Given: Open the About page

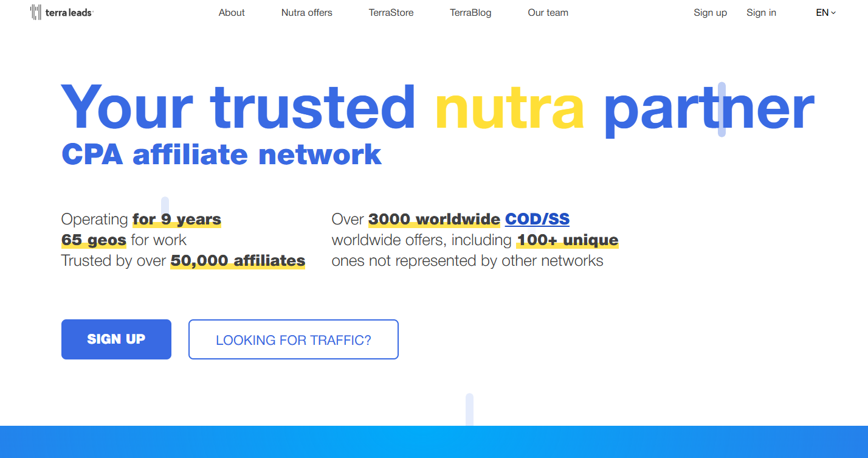Looking at the screenshot, I should click(232, 13).
